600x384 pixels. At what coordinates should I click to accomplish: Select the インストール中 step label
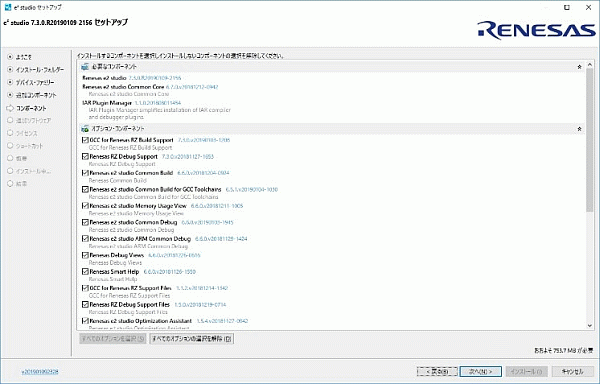(x=33, y=171)
